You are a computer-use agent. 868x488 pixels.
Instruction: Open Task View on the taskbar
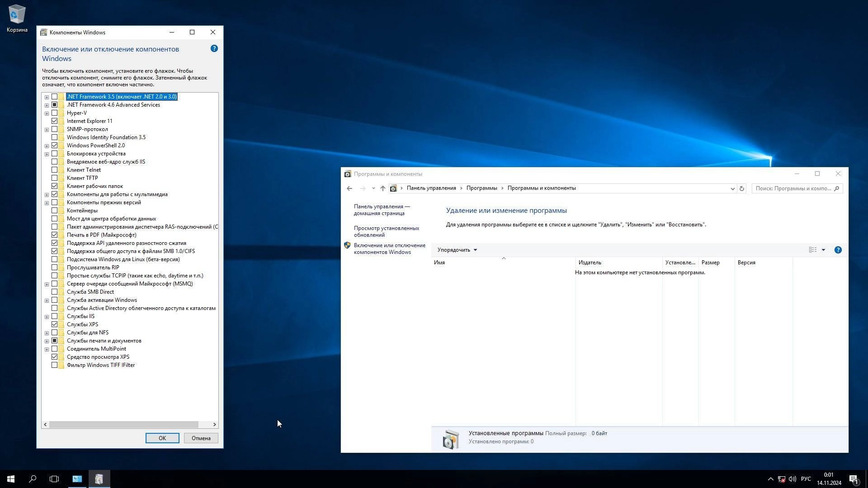(54, 479)
